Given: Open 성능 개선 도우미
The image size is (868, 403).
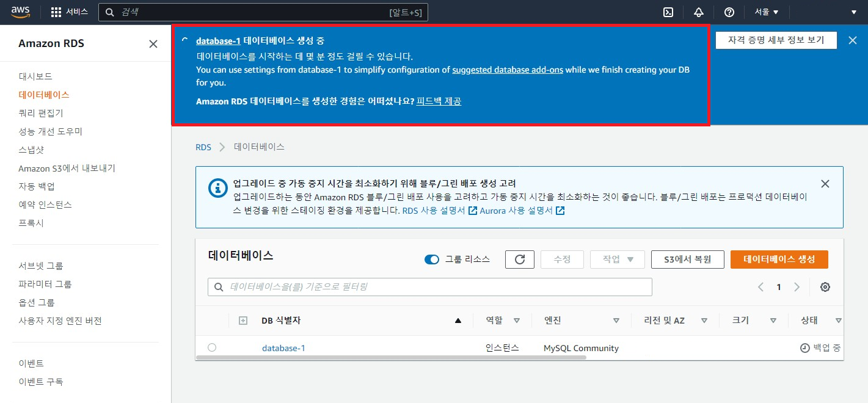Looking at the screenshot, I should 50,131.
